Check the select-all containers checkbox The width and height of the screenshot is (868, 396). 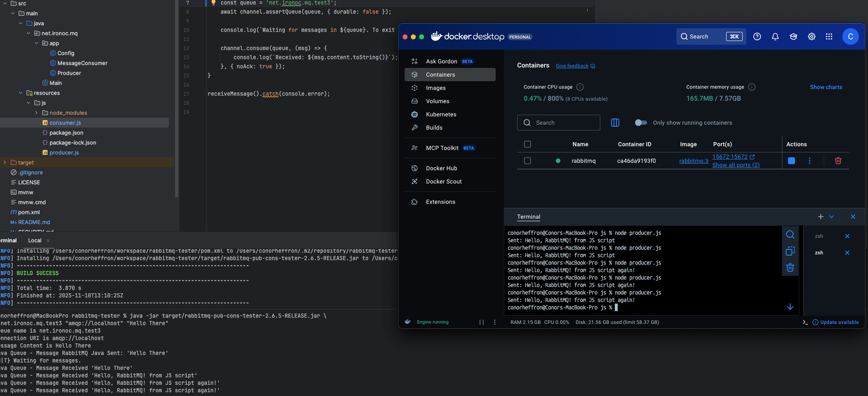[528, 144]
